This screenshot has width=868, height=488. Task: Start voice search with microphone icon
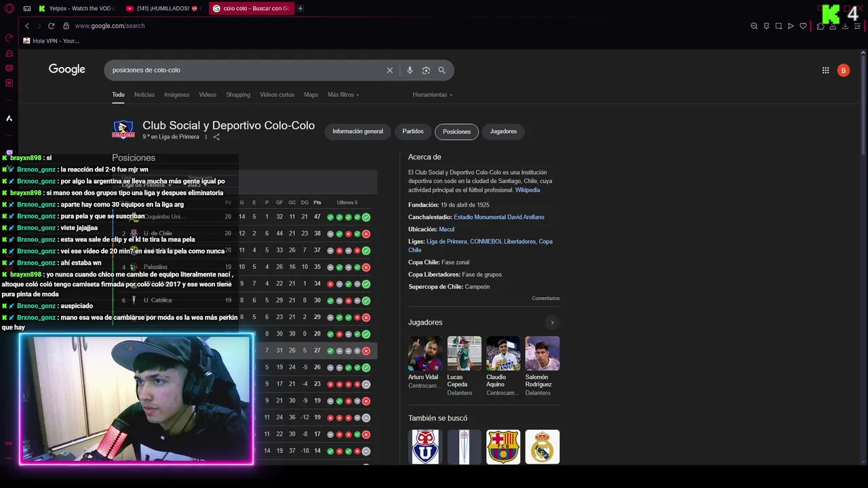[410, 70]
